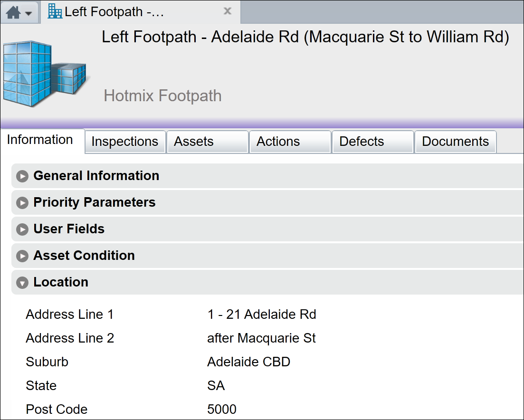Screen dimensions: 524x420
Task: Click the Address Line 1 value text
Action: (x=262, y=315)
